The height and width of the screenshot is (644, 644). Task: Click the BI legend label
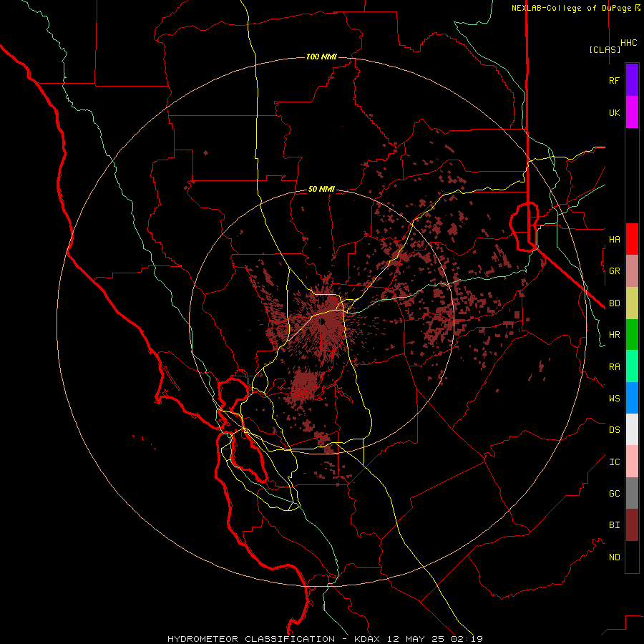[x=614, y=525]
